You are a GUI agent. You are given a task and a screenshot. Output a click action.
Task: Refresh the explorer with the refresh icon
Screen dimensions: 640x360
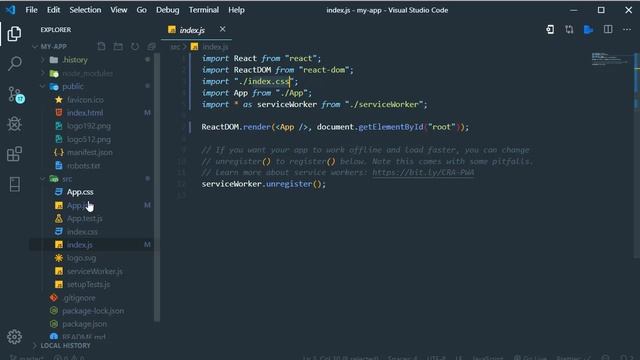coord(135,47)
